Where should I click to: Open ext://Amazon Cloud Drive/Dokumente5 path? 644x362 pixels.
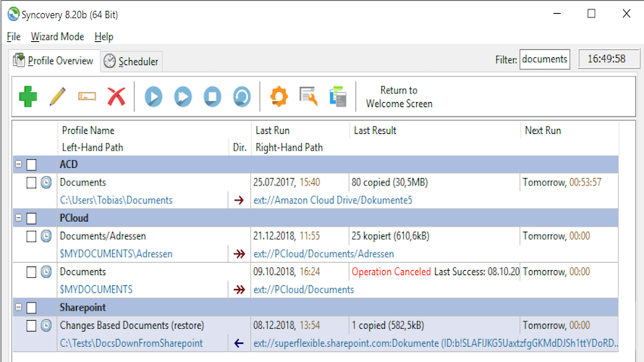[x=333, y=201]
